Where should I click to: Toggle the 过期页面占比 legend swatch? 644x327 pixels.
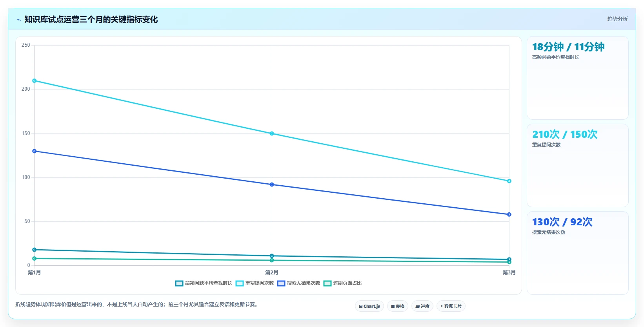coord(327,283)
